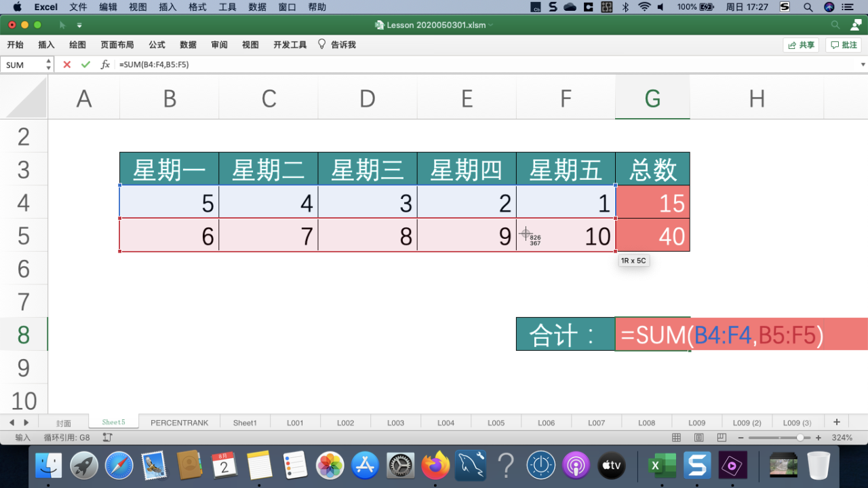The width and height of the screenshot is (868, 488).
Task: Adjust the zoom slider handle
Action: (x=800, y=438)
